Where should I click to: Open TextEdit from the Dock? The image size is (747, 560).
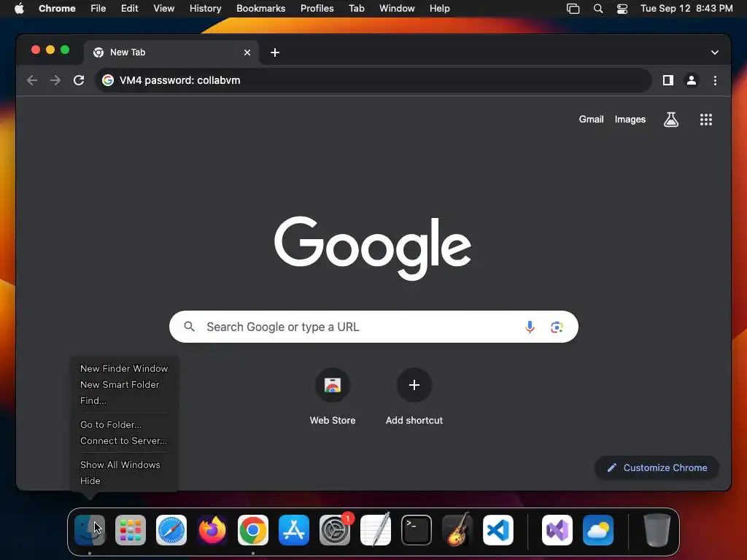click(376, 530)
